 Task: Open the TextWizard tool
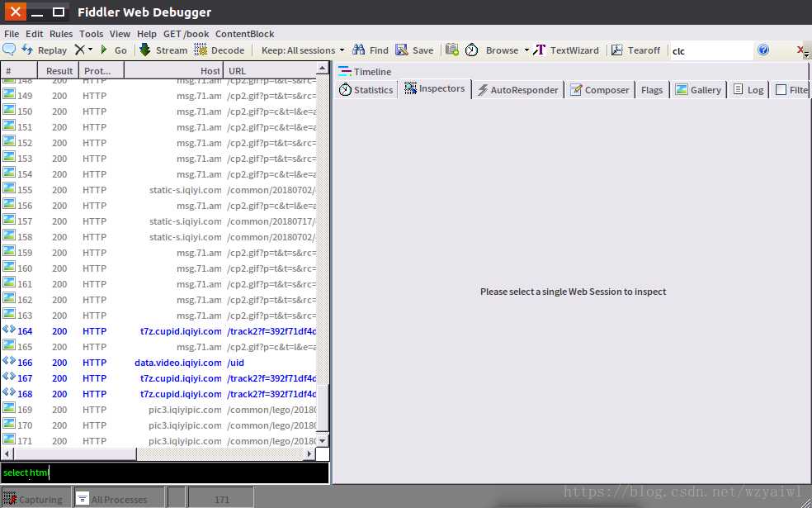tap(566, 50)
